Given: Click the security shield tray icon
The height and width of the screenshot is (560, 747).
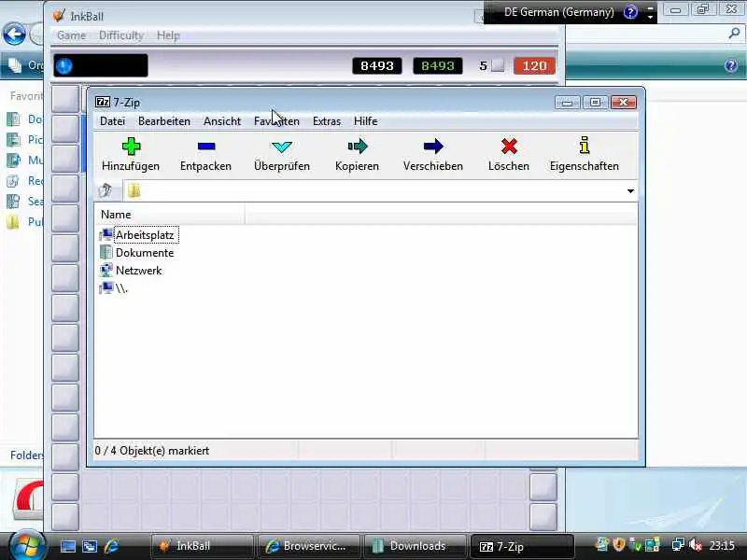Looking at the screenshot, I should click(x=619, y=544).
